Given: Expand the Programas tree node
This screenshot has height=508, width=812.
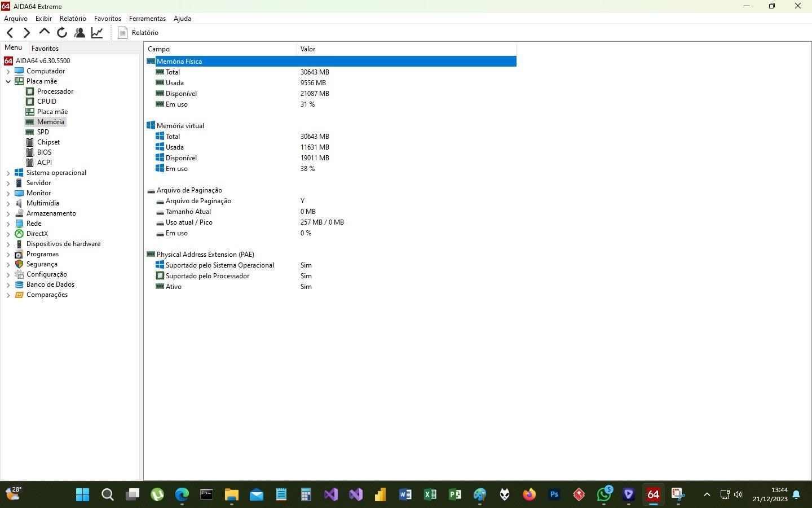Looking at the screenshot, I should [8, 254].
